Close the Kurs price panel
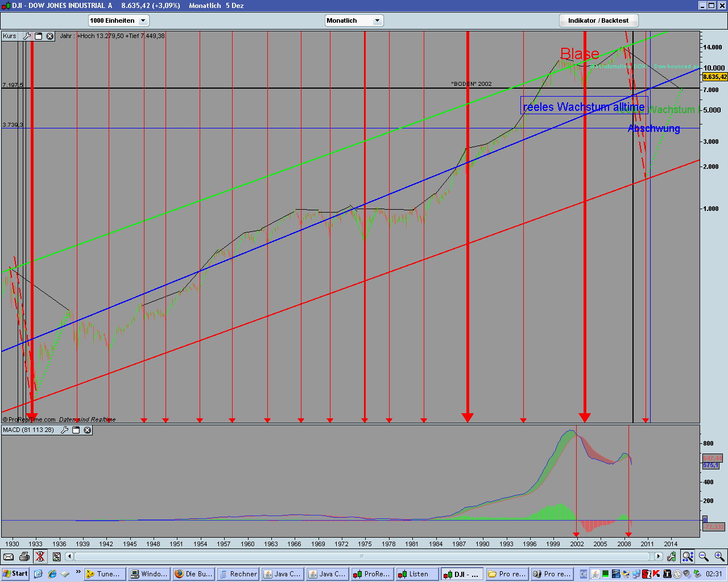The image size is (728, 582). point(50,36)
